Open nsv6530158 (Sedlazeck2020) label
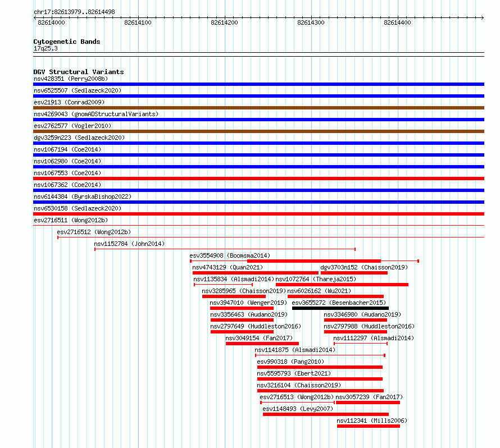Screen dimensions: 500x448 pyautogui.click(x=78, y=208)
